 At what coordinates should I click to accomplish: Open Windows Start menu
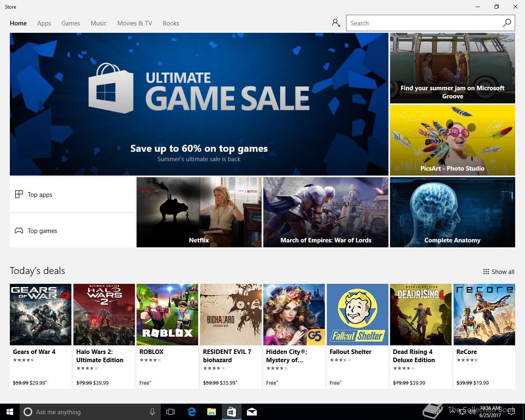[x=10, y=412]
